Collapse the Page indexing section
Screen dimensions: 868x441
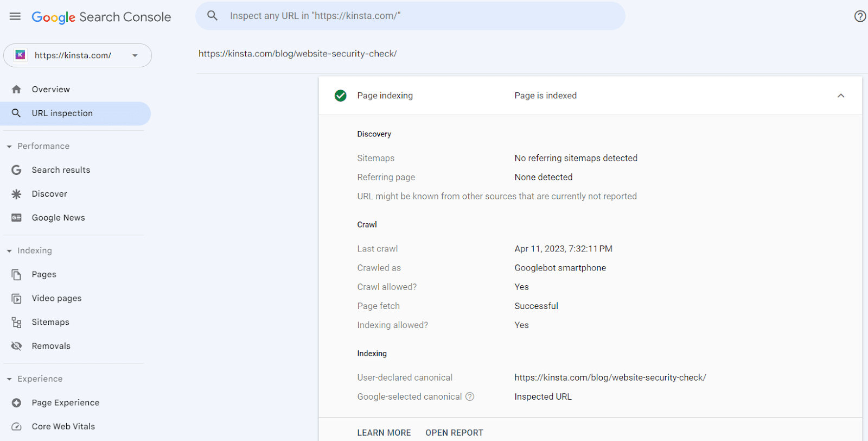pos(840,96)
